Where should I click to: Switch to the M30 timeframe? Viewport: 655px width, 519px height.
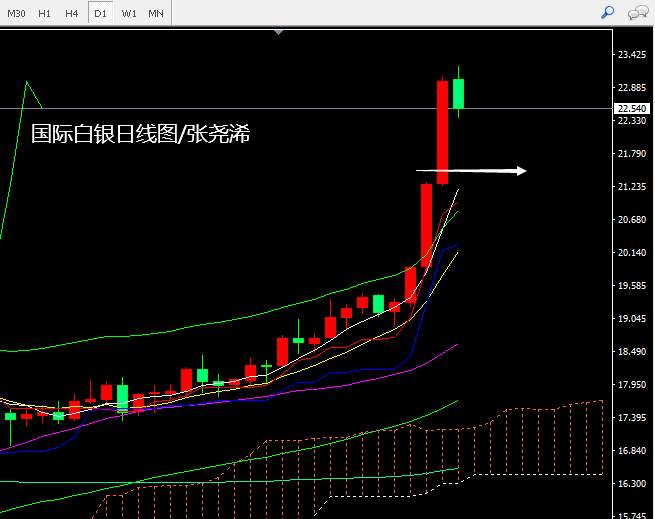click(x=16, y=13)
